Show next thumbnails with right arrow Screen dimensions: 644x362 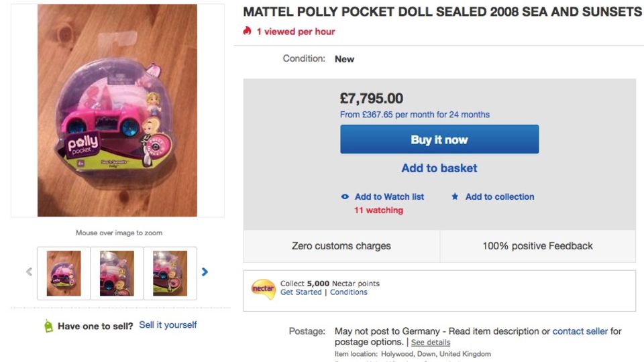(x=205, y=272)
